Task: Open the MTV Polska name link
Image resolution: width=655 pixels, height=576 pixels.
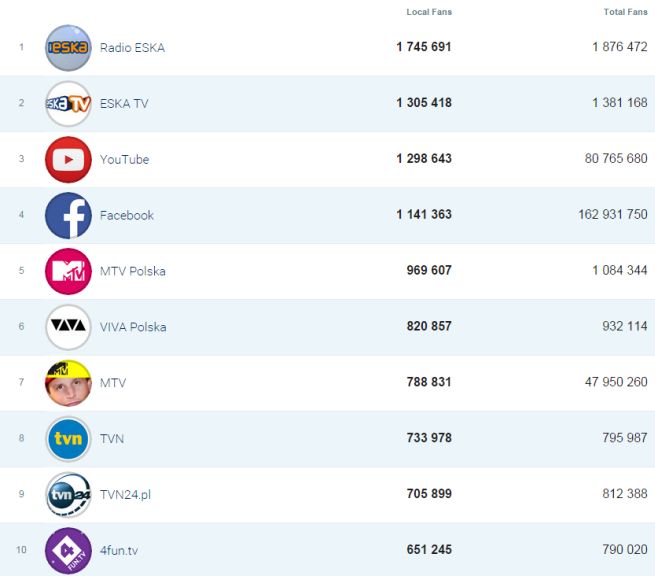Action: coord(133,271)
